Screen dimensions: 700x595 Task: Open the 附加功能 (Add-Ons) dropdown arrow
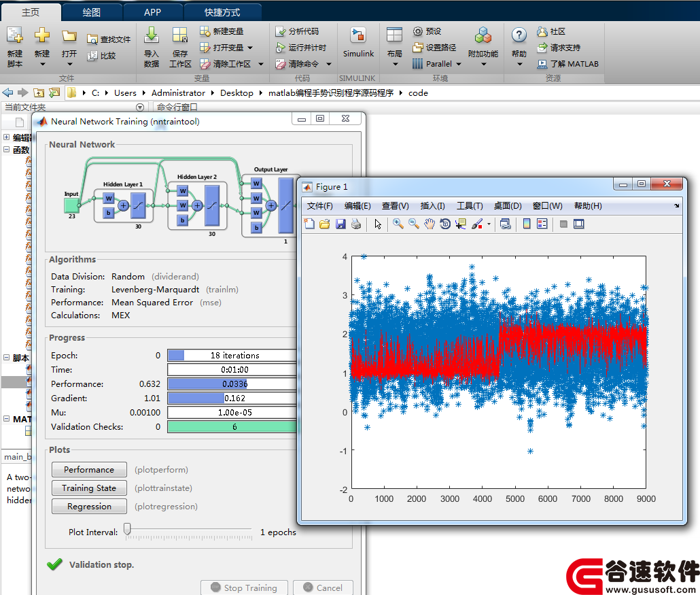click(483, 65)
